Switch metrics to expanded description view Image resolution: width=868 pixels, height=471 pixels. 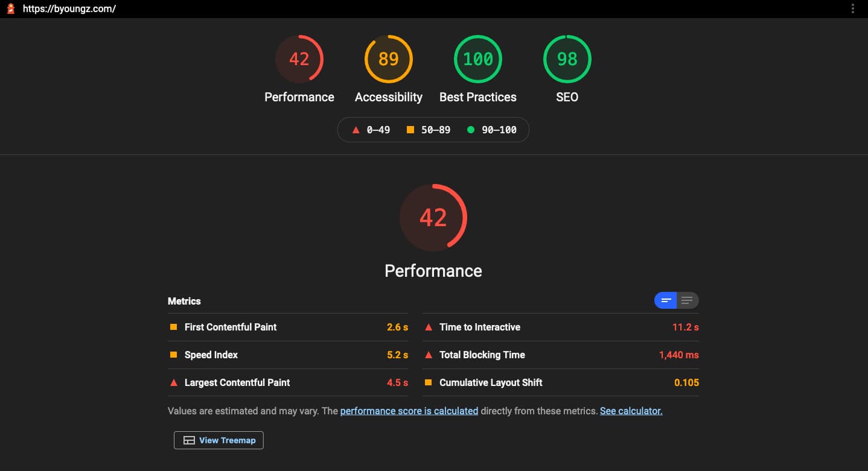[687, 300]
